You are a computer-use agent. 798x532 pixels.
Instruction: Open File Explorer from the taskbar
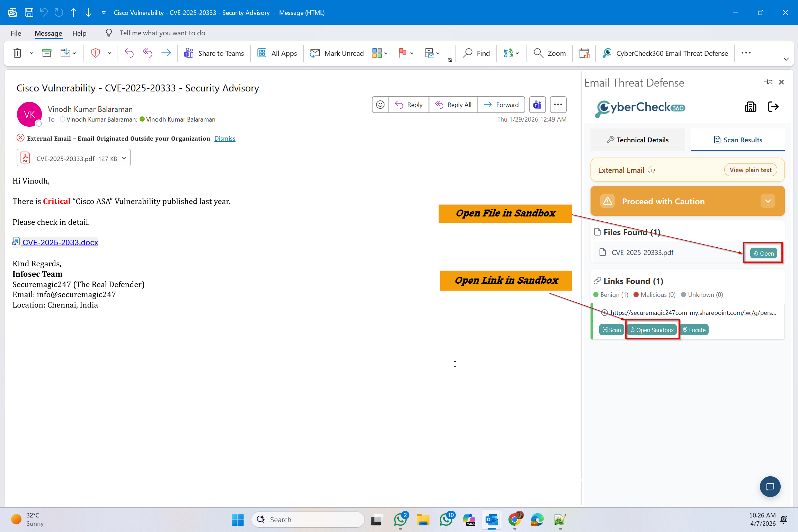click(x=423, y=520)
